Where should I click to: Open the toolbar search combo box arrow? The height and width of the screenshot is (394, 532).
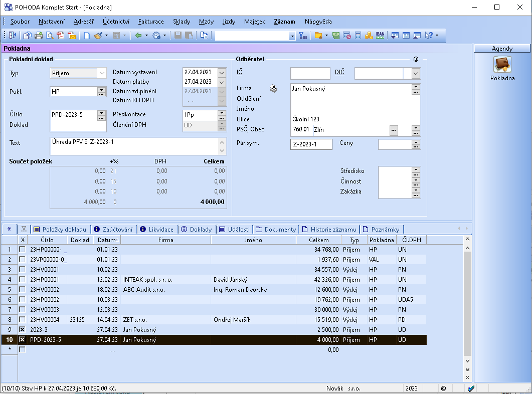292,36
